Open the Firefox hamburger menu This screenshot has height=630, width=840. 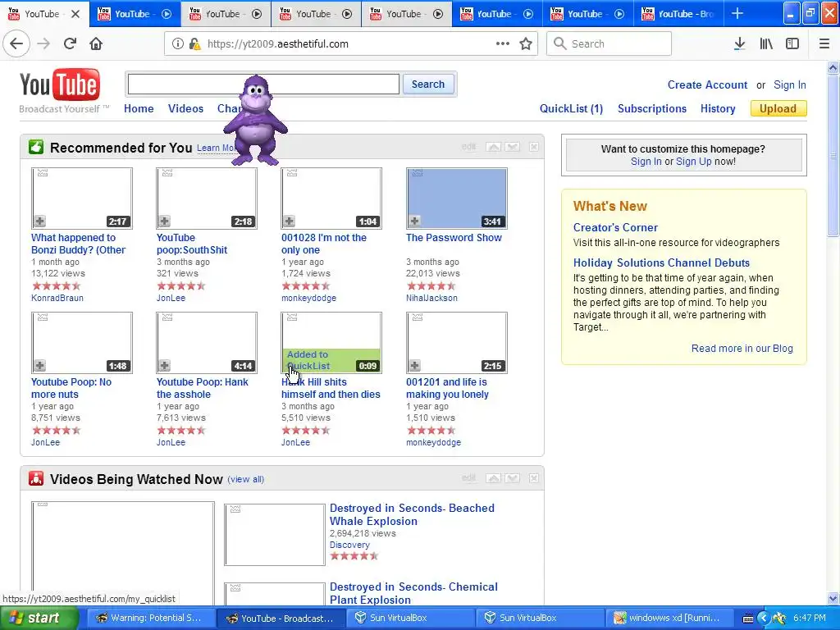coord(824,43)
